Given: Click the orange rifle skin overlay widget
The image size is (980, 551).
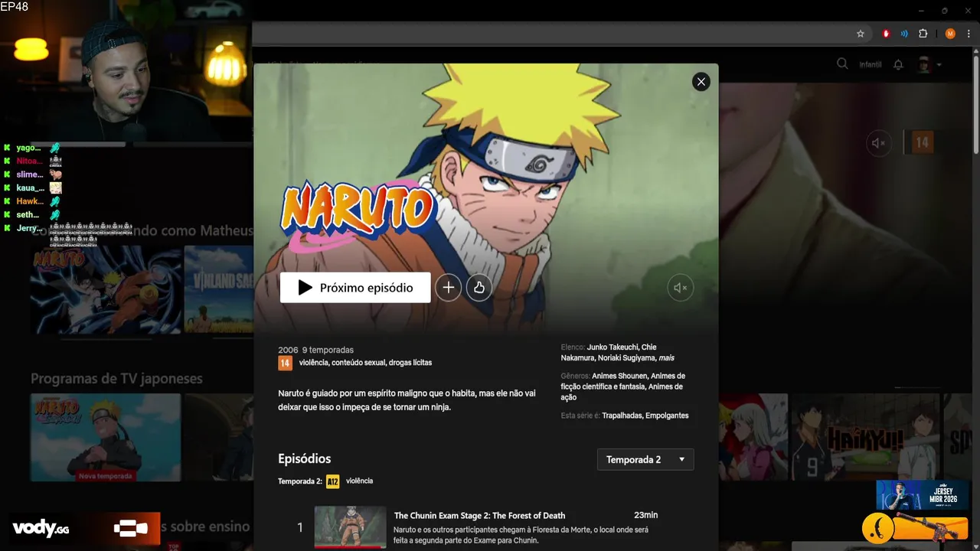Looking at the screenshot, I should click(915, 527).
